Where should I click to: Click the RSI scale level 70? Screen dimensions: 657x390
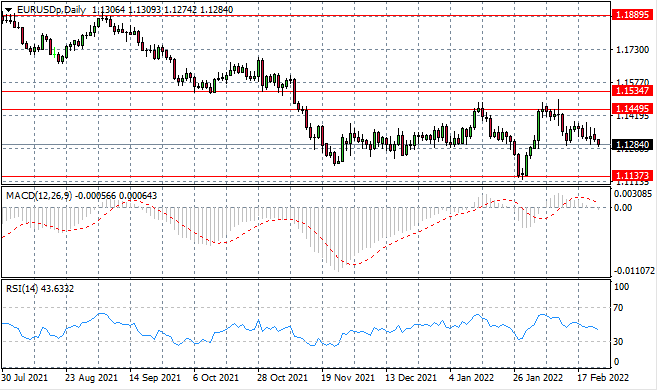coord(618,308)
